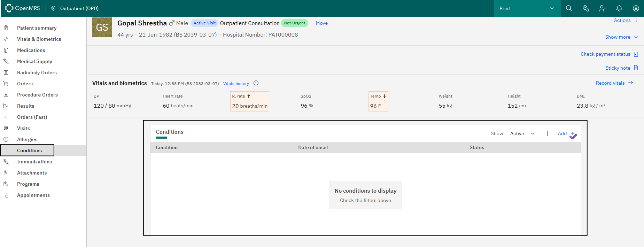The width and height of the screenshot is (644, 247).
Task: Click the Vitals & Biometrics activity icon
Action: click(x=6, y=39)
